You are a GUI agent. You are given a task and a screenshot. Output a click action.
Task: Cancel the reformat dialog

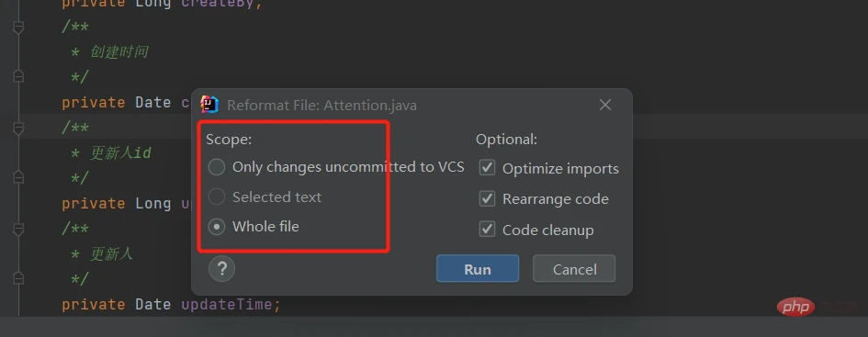click(574, 269)
